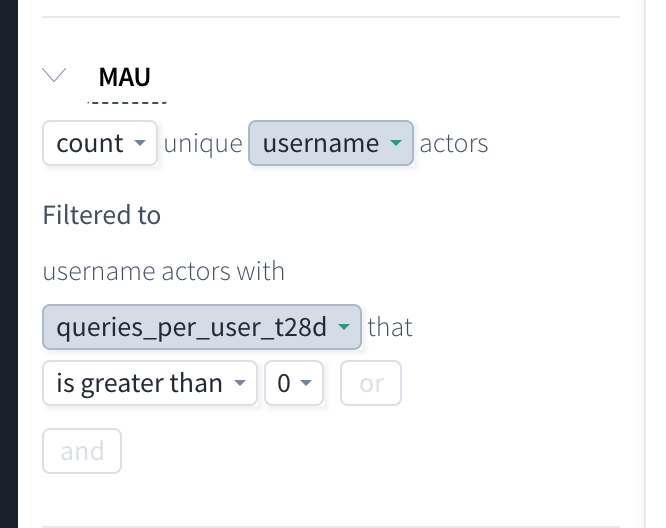The image size is (666, 528).
Task: Click the green caret on username selector
Action: pos(396,143)
